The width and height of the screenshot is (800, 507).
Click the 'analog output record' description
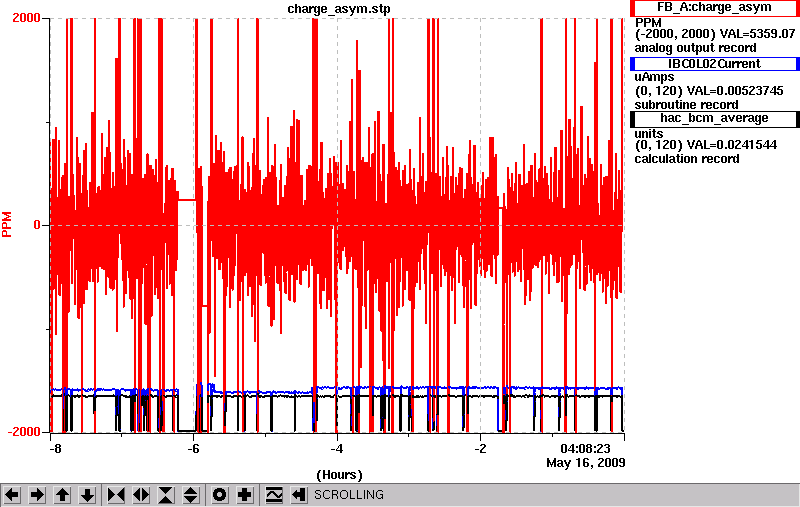(x=695, y=48)
